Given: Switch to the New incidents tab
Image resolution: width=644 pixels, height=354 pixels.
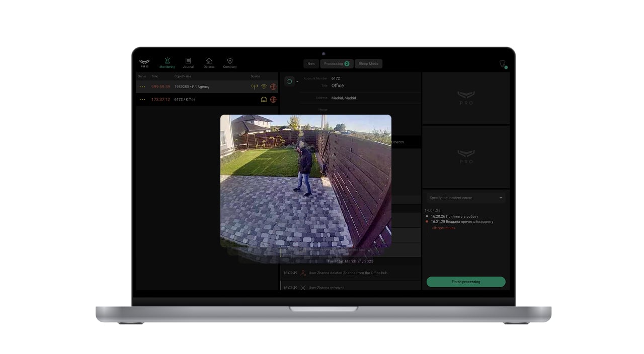Looking at the screenshot, I should point(311,64).
